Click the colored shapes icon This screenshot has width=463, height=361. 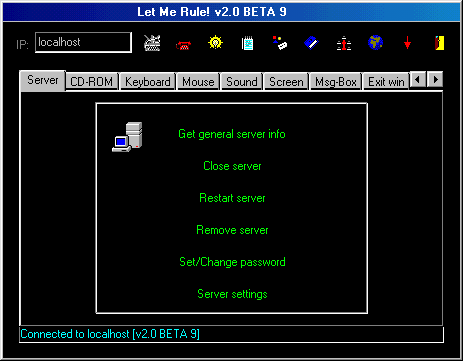pos(280,43)
